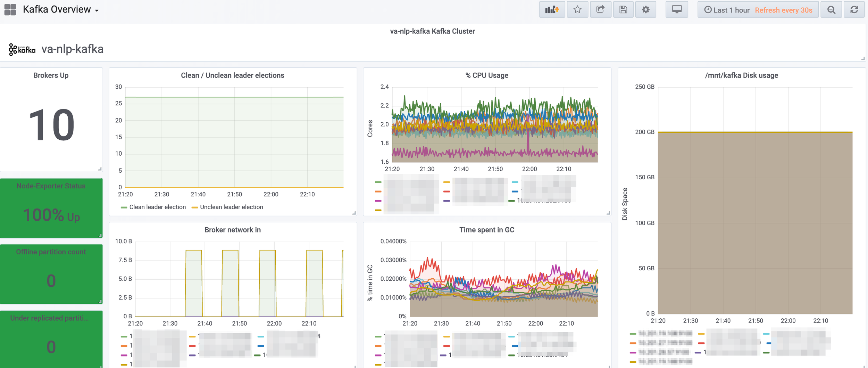Save the dashboard
The image size is (868, 368).
(623, 10)
